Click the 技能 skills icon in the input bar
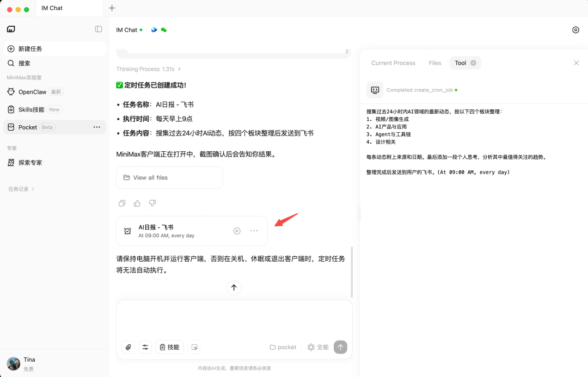 (x=169, y=347)
